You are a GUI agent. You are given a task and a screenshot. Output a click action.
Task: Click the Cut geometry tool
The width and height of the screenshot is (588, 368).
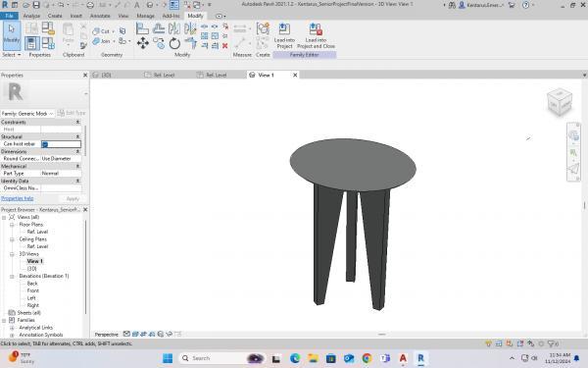[101, 31]
